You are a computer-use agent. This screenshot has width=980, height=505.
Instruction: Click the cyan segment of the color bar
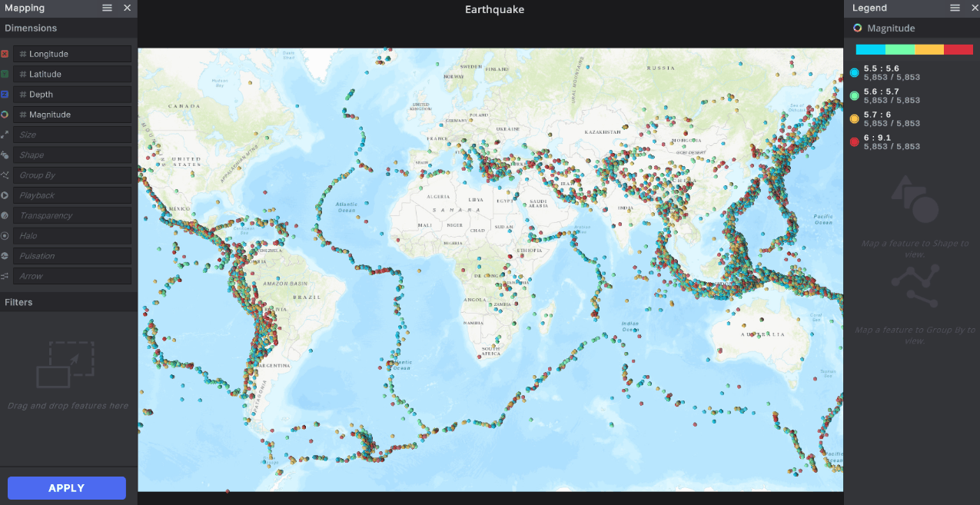click(x=871, y=49)
